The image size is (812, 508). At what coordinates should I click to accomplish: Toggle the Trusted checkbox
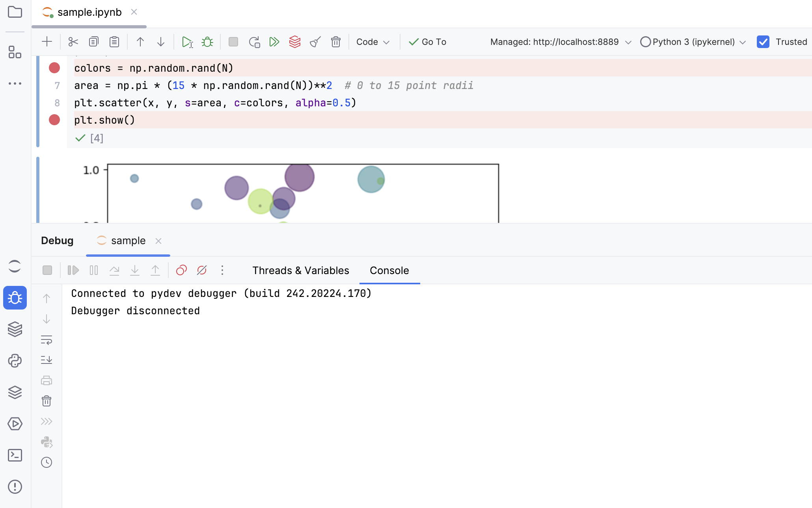click(x=763, y=42)
